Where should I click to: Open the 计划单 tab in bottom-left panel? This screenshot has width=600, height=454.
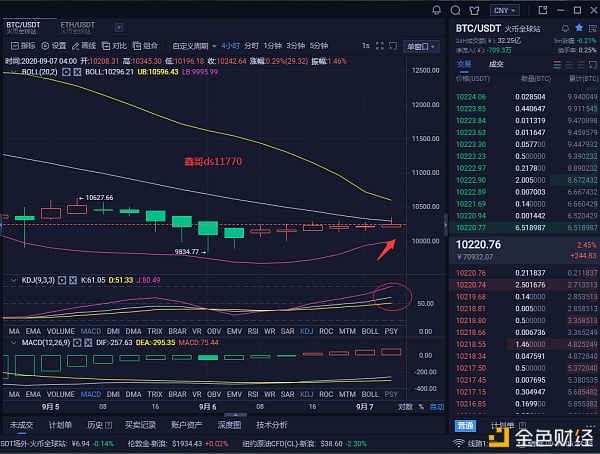[x=60, y=425]
